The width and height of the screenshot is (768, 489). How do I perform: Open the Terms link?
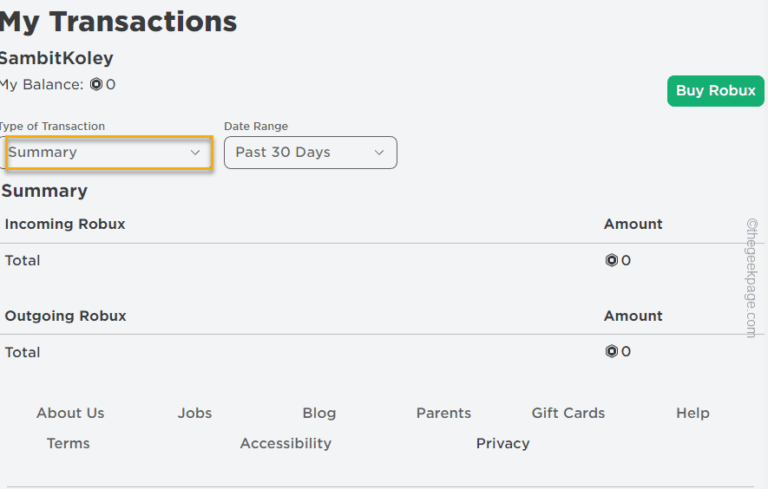click(68, 443)
